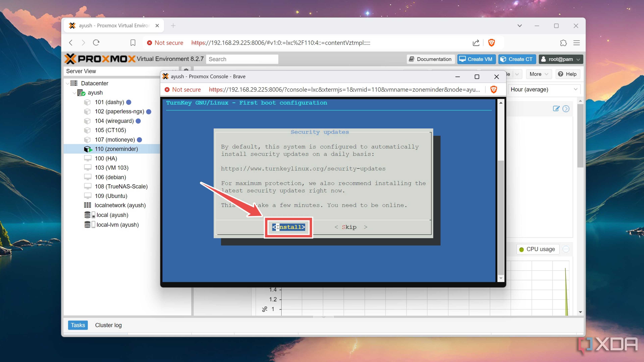Click the blue tag dot beside dashy
644x362 pixels.
[x=129, y=102]
